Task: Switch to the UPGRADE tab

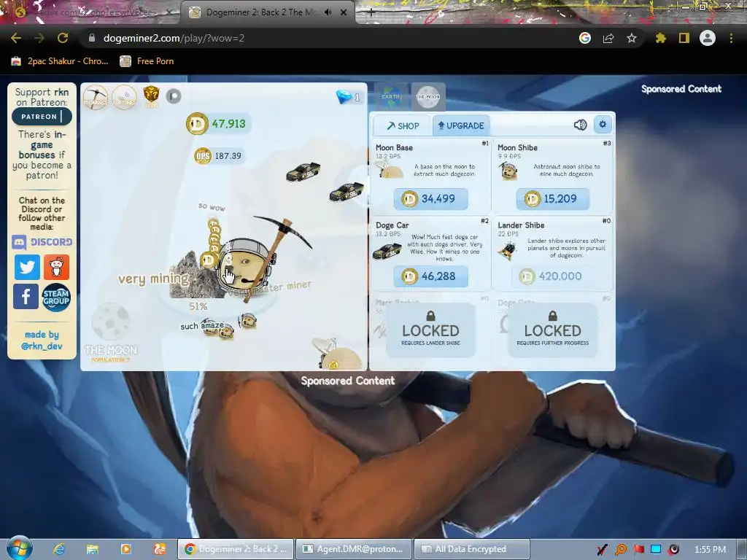Action: click(461, 125)
